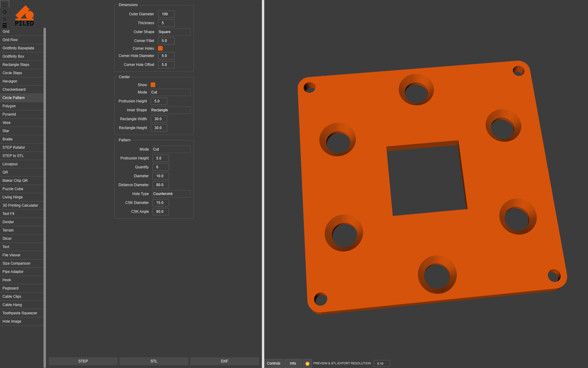Screen dimensions: 588x368
Task: Open the Living Hinge generator
Action: point(13,197)
